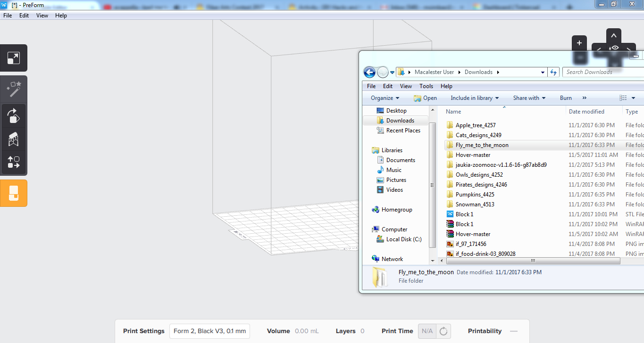Image resolution: width=644 pixels, height=343 pixels.
Task: Expand the arrow after Downloads breadcrumb
Action: (x=498, y=72)
